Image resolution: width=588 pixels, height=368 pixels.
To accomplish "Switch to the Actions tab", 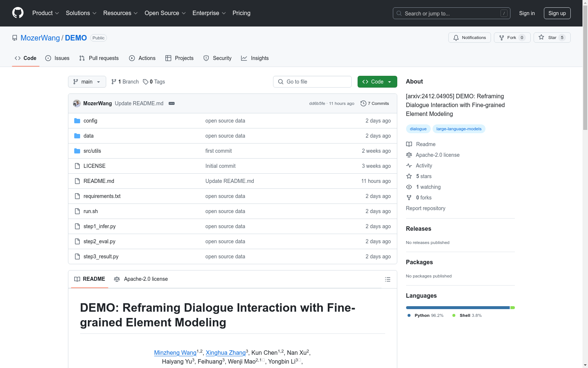I will 142,58.
